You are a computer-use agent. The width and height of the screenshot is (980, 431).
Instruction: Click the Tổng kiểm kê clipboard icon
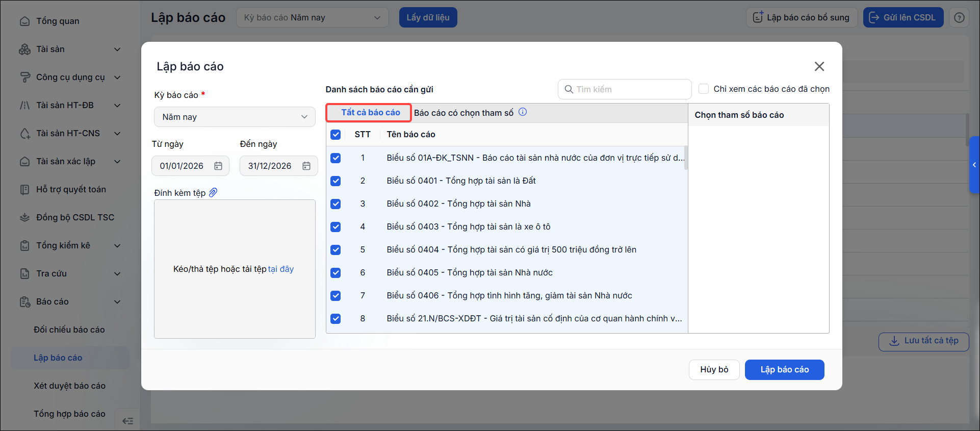click(24, 246)
